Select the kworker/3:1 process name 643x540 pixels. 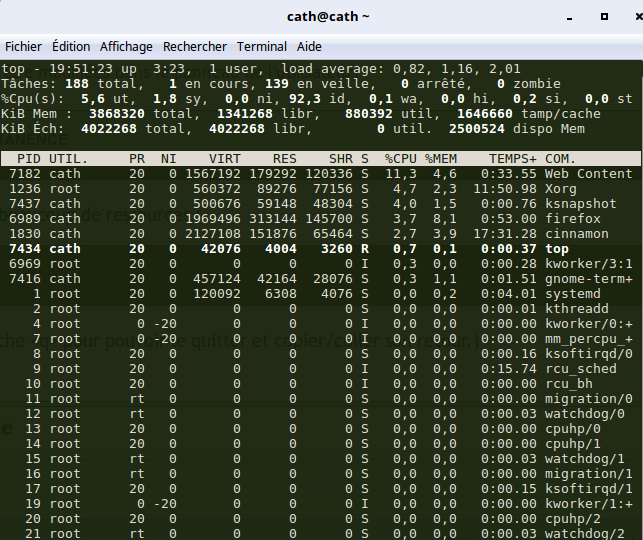point(588,264)
